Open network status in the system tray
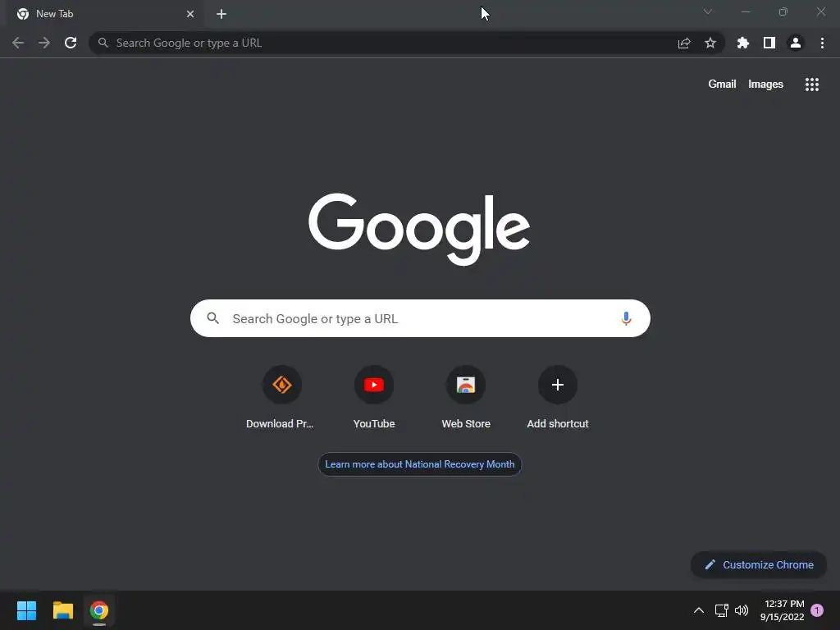Viewport: 840px width, 630px height. click(x=721, y=610)
